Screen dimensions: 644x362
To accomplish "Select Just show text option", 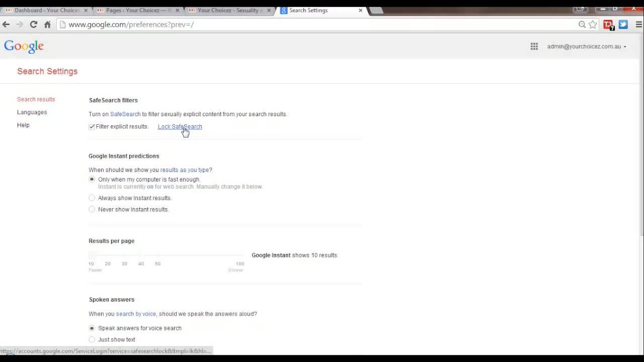I will click(x=92, y=340).
